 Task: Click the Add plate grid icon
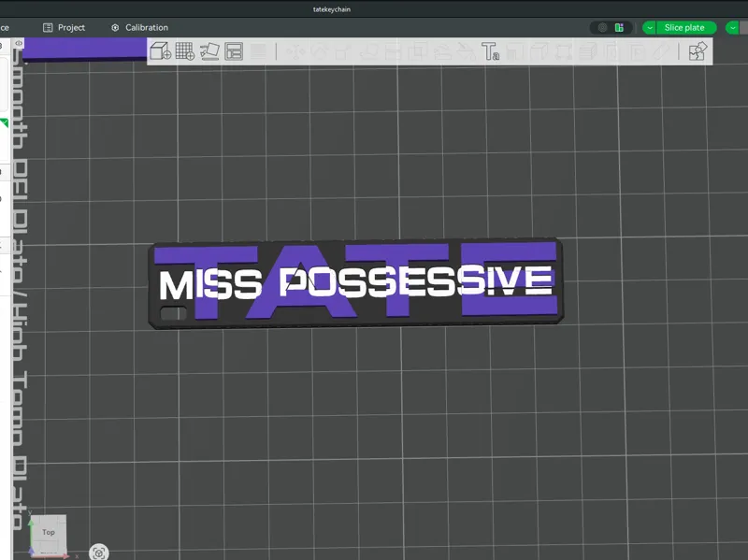click(x=185, y=51)
